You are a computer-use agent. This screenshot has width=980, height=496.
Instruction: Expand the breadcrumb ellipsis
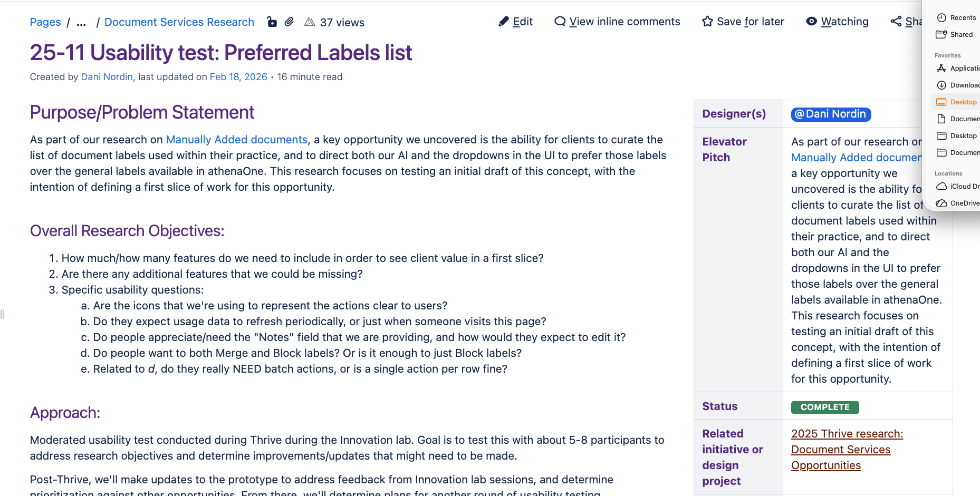click(x=81, y=22)
